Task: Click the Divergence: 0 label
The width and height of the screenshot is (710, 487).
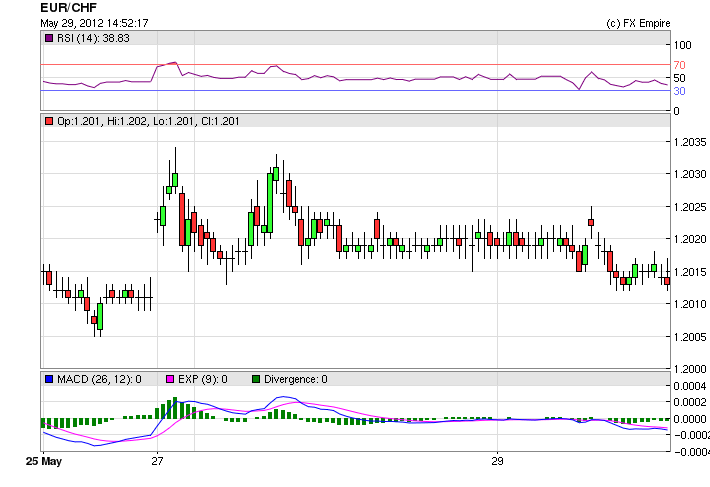Action: [x=296, y=379]
